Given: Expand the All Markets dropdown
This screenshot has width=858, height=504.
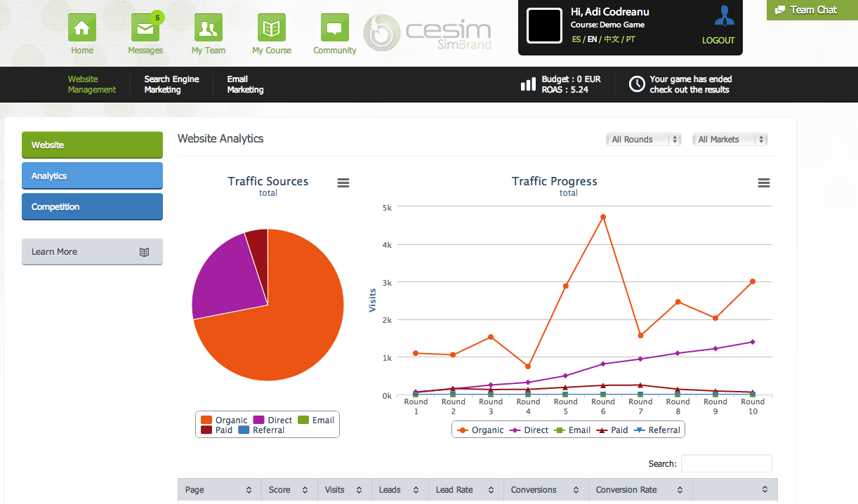Looking at the screenshot, I should pyautogui.click(x=730, y=140).
